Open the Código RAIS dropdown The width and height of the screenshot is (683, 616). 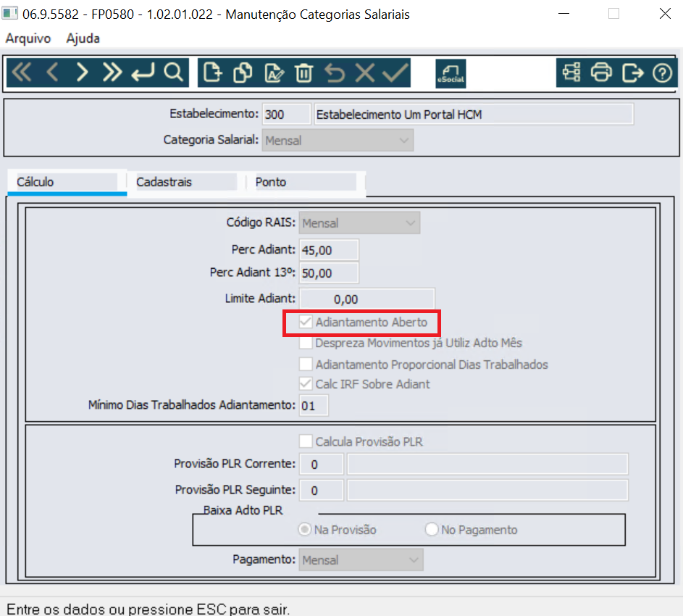tap(359, 222)
